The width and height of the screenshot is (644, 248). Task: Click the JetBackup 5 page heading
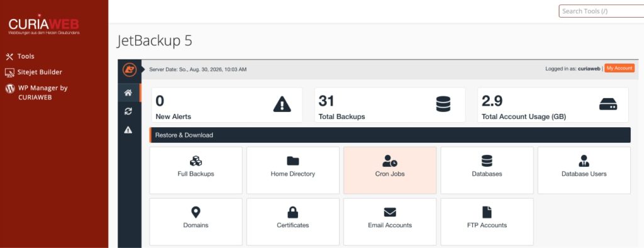(x=155, y=41)
